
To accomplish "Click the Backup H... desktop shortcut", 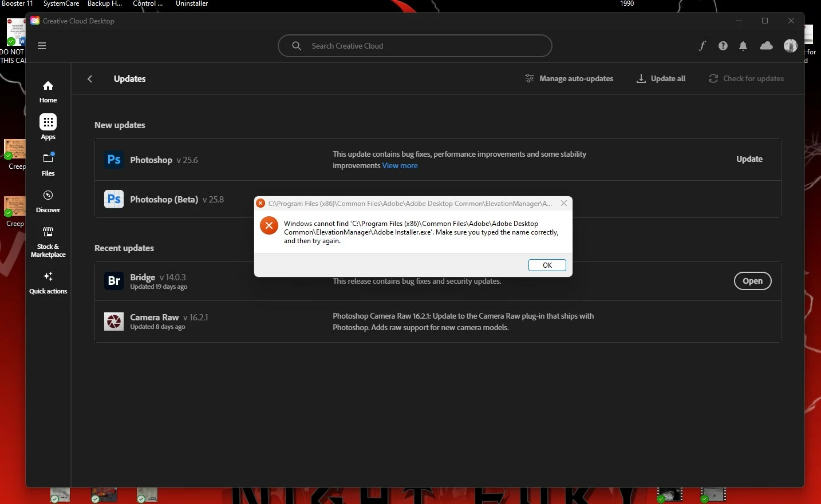I will pyautogui.click(x=105, y=3).
